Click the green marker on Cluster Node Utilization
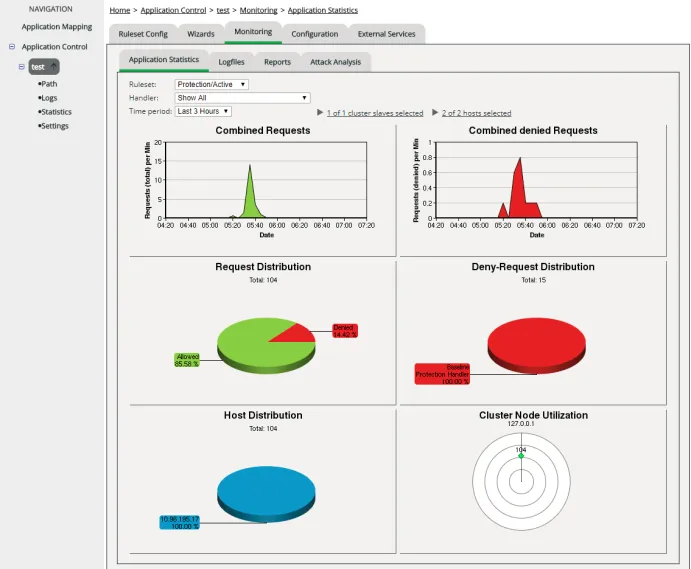 521,456
